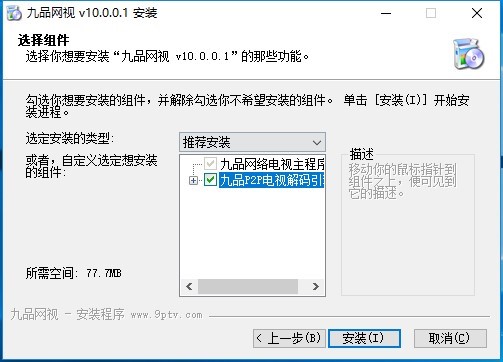Click the empty area of the component list box
Image resolution: width=503 pixels, height=362 pixels.
coord(252,233)
